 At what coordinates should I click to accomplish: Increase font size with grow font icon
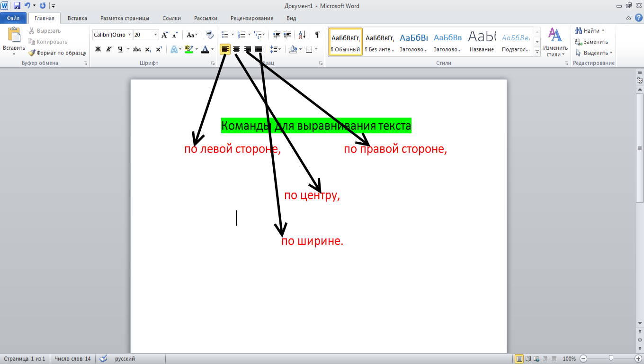pos(164,35)
